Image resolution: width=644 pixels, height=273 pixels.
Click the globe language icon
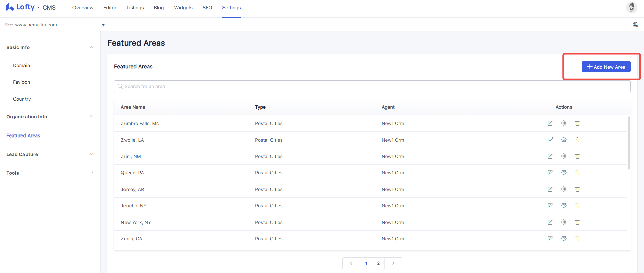click(x=636, y=25)
